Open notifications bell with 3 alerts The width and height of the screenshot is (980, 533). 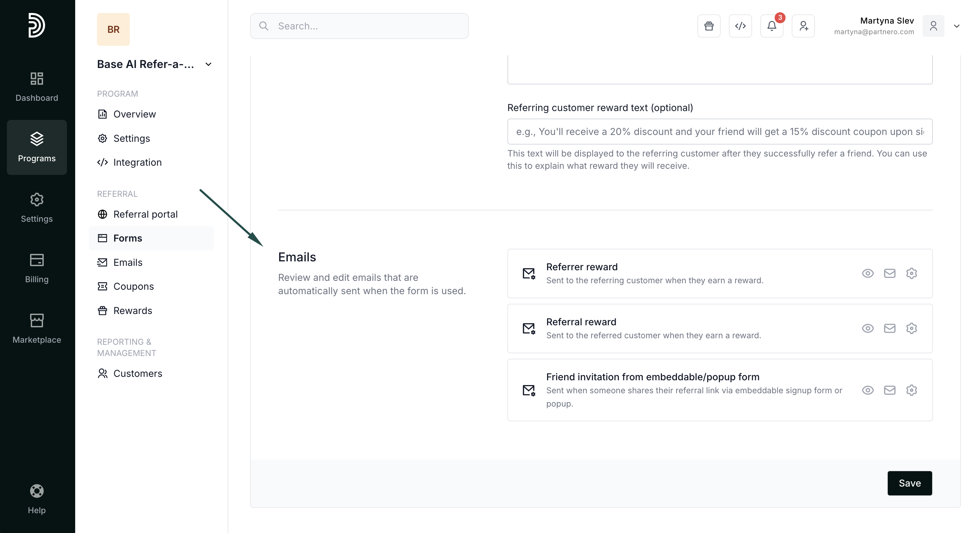point(772,26)
